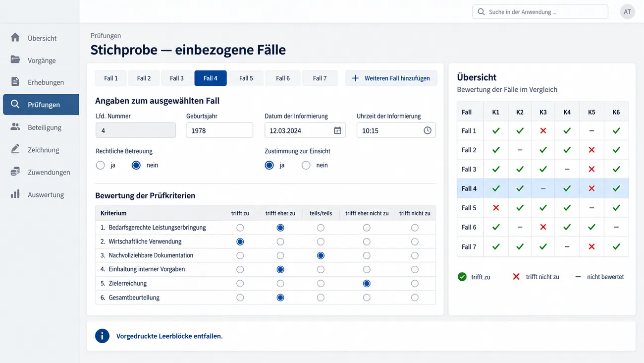644x363 pixels.
Task: Click the red X for Fall 5 K1
Action: click(x=496, y=208)
